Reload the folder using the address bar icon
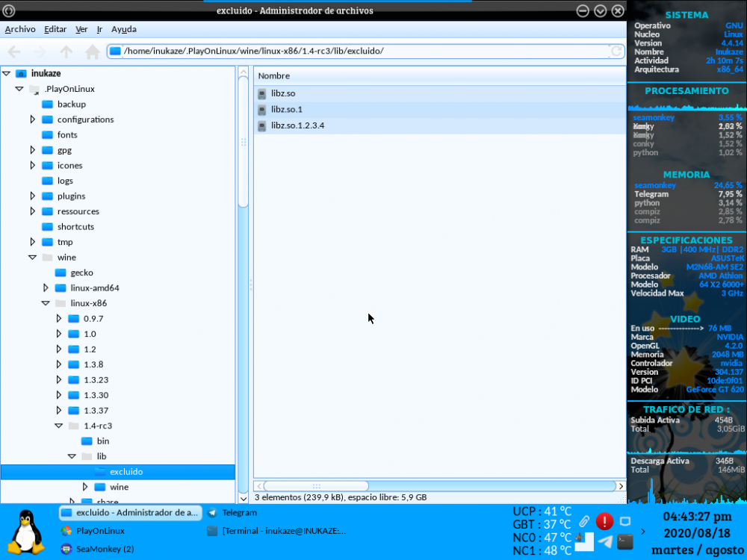Screen dimensions: 747x560 click(x=616, y=52)
